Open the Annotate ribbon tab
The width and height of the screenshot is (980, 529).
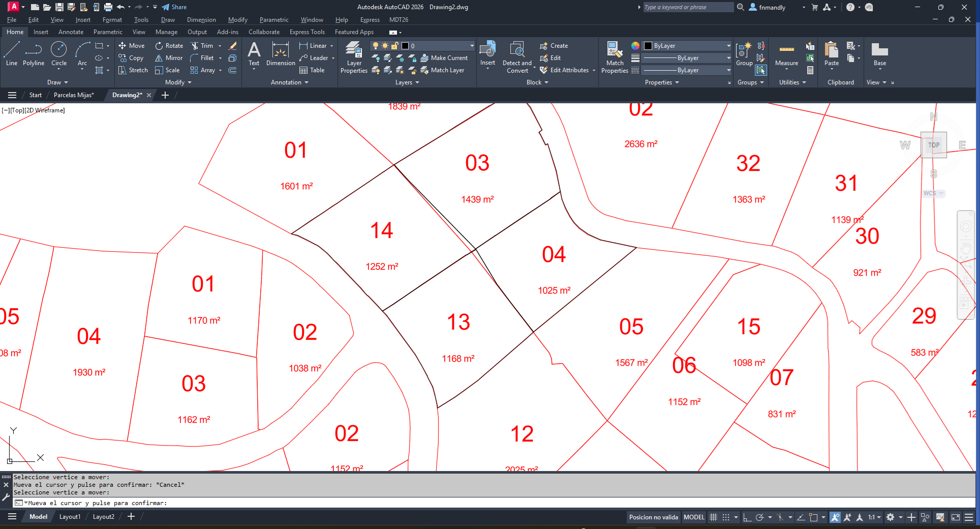(71, 32)
